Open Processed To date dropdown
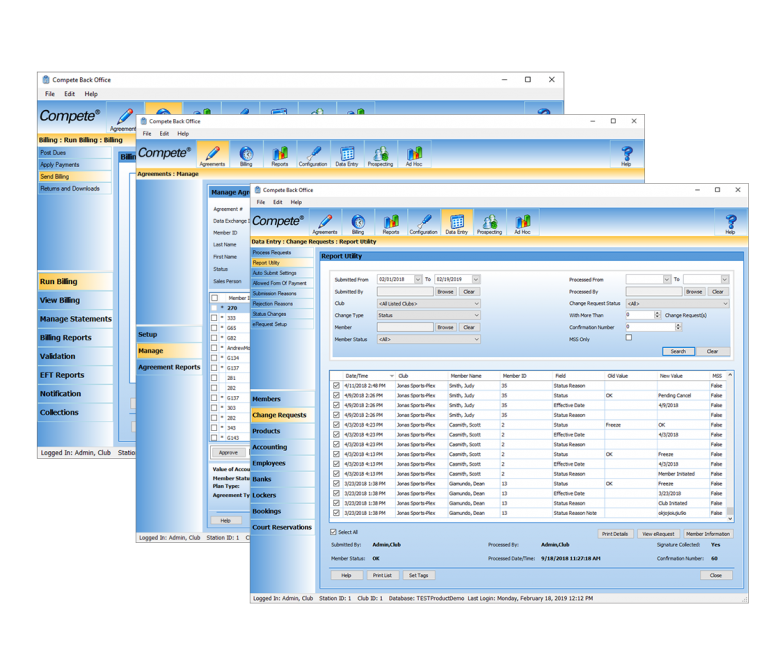 (x=725, y=280)
